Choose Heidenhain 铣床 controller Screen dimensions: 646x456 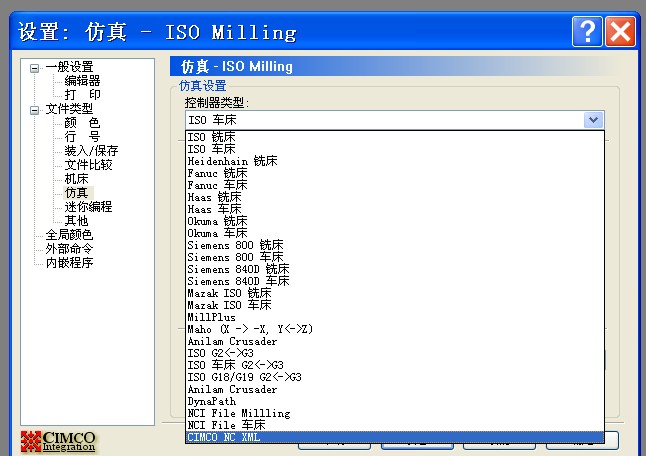pos(395,161)
